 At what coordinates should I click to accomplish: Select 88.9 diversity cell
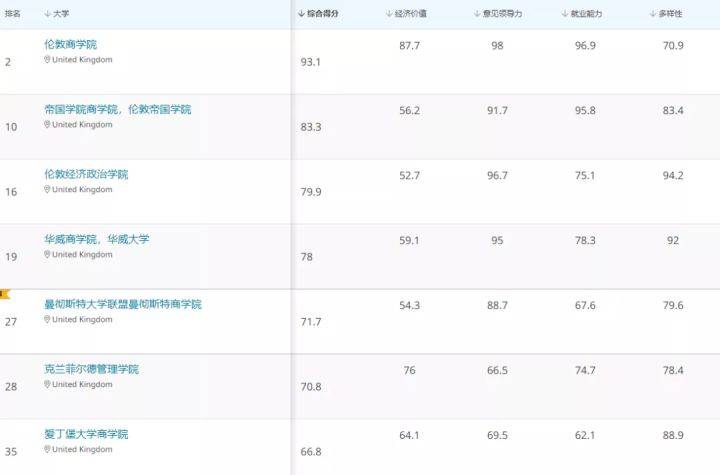[x=673, y=435]
